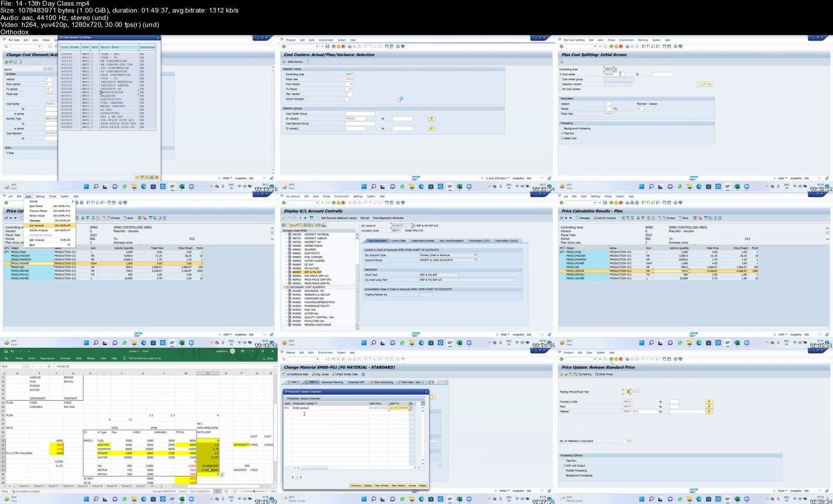Screen dimensions: 833x504
Task: Open command field dropdown in Change Material window
Action: click(318, 359)
